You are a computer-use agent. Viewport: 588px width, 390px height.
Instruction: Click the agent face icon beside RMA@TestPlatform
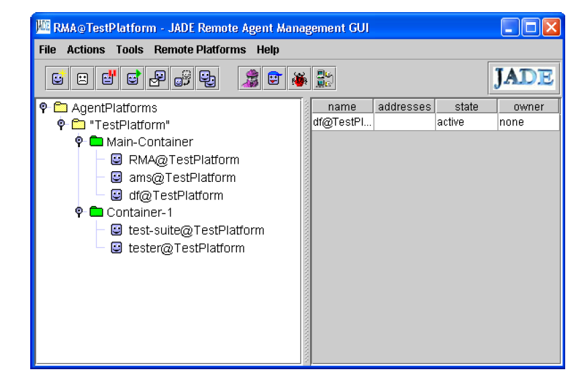(117, 159)
